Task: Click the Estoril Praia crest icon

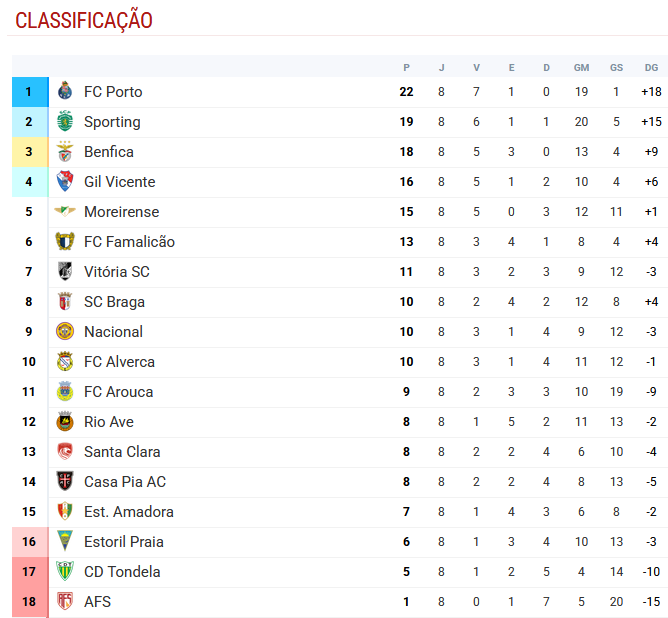Action: coord(65,542)
